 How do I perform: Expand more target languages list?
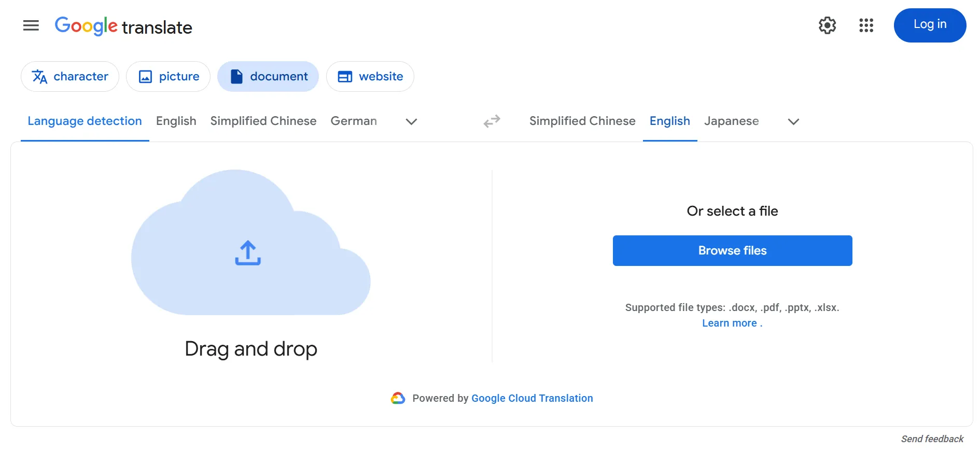[x=793, y=122]
